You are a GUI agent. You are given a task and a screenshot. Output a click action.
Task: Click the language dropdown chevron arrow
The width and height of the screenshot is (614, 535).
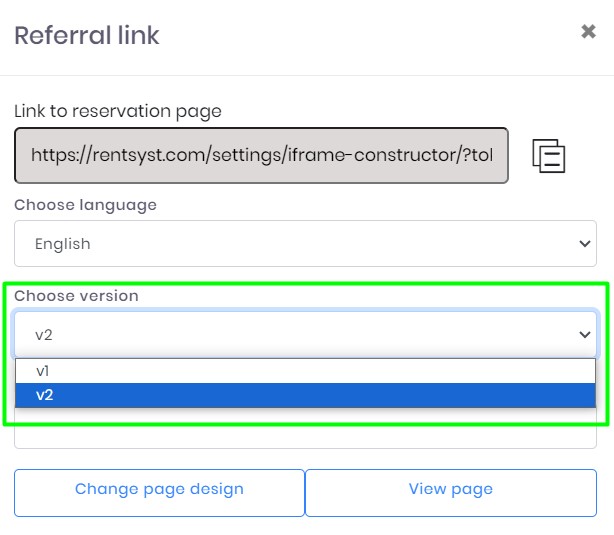tap(586, 243)
